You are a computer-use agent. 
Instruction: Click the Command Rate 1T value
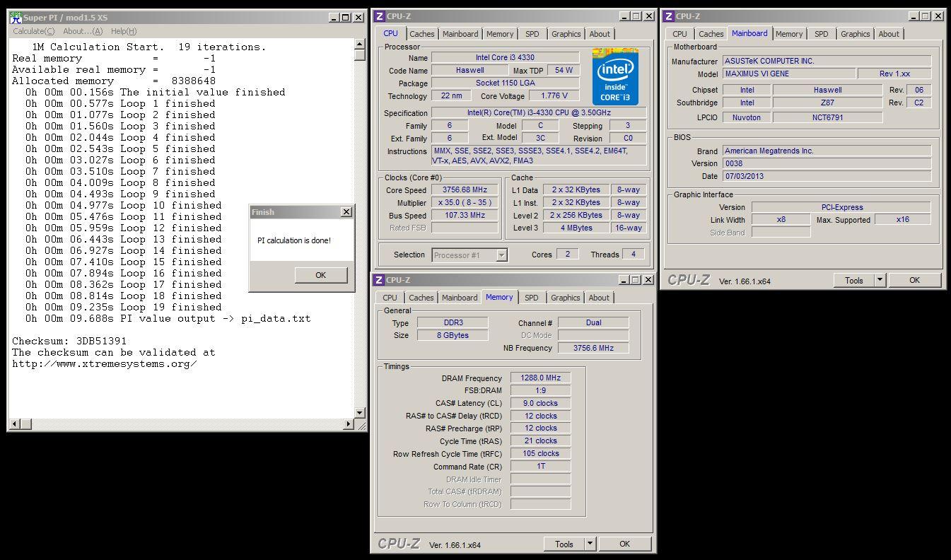coord(540,467)
